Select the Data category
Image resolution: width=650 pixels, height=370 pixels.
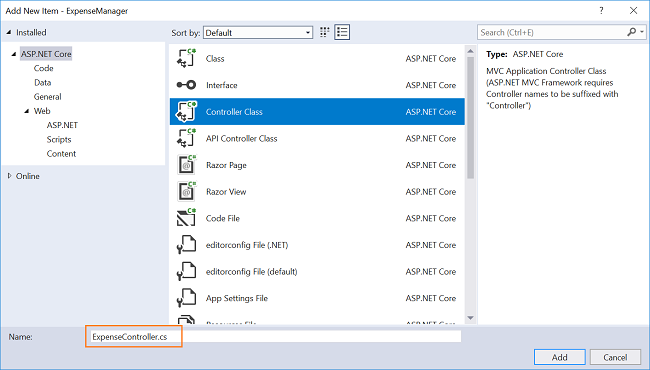point(43,82)
